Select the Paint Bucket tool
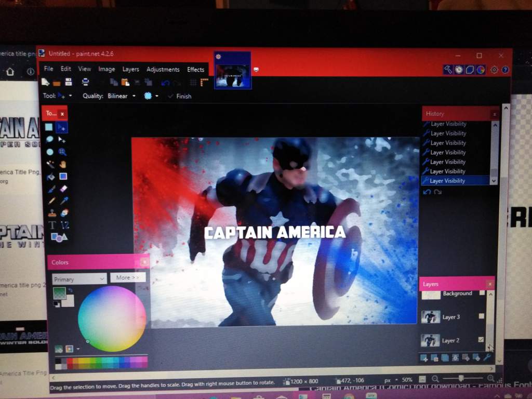Image resolution: width=532 pixels, height=399 pixels. pos(50,177)
